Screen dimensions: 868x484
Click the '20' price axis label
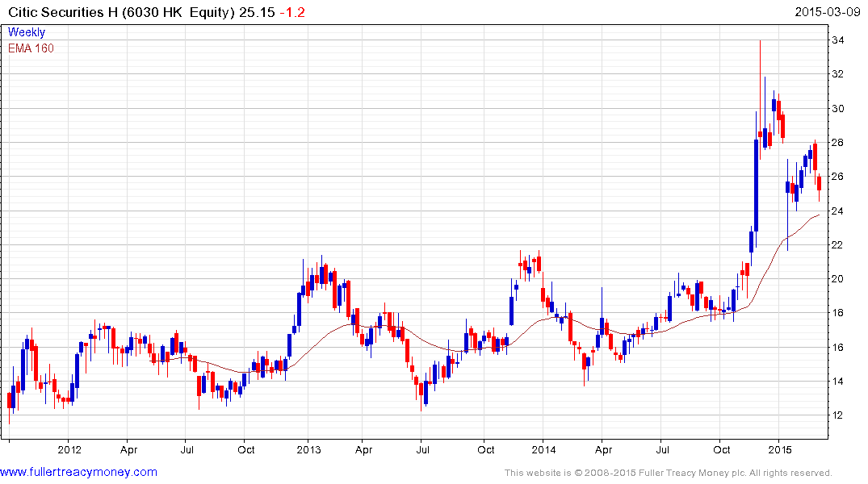[837, 279]
